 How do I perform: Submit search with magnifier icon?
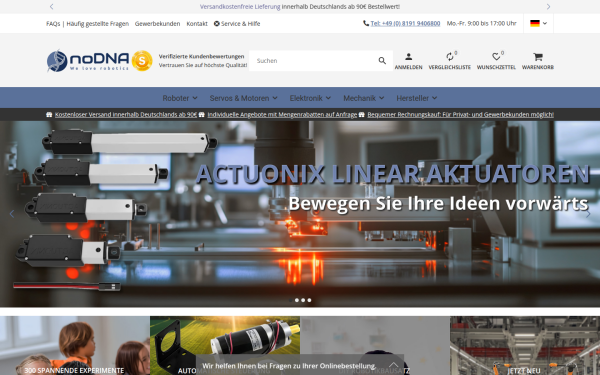click(x=382, y=60)
